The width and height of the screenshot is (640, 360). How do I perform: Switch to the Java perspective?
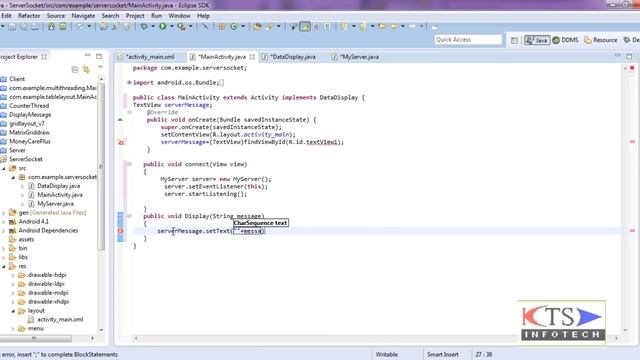(x=536, y=40)
